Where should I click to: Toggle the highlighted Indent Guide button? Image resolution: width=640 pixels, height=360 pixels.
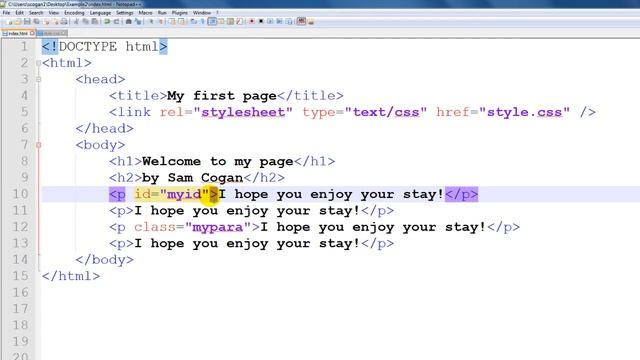pos(212,21)
